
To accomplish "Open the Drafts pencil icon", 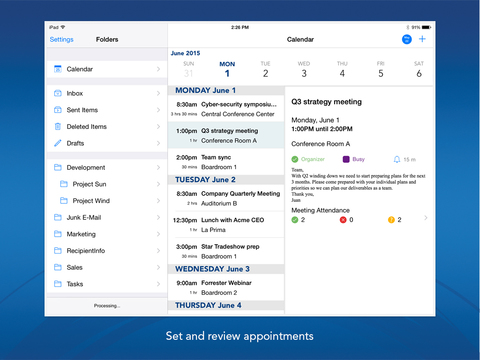I will click(x=58, y=143).
